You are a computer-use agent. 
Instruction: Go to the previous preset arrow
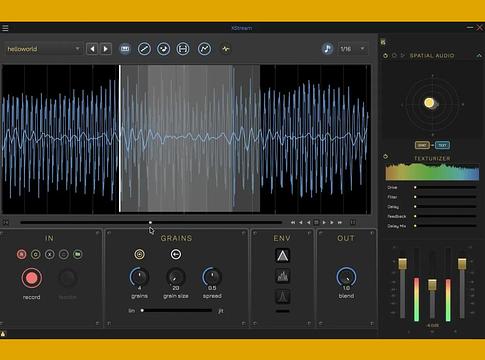coord(92,49)
